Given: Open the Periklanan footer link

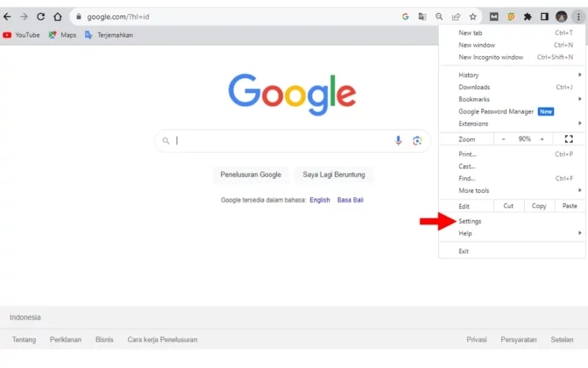Looking at the screenshot, I should coord(65,339).
